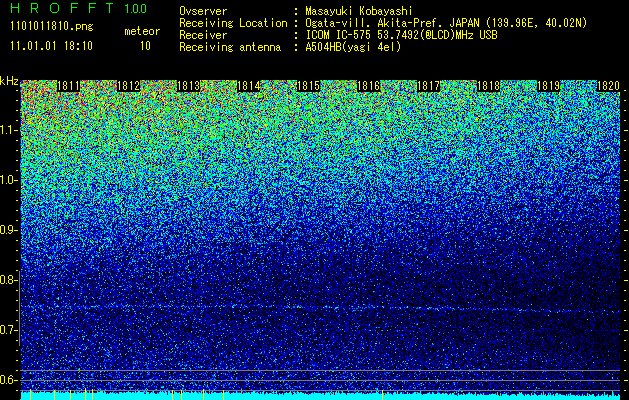Viewport: 629px width, 400px height.
Task: Select antenna value A504HB(yagi 4el)
Action: click(353, 47)
